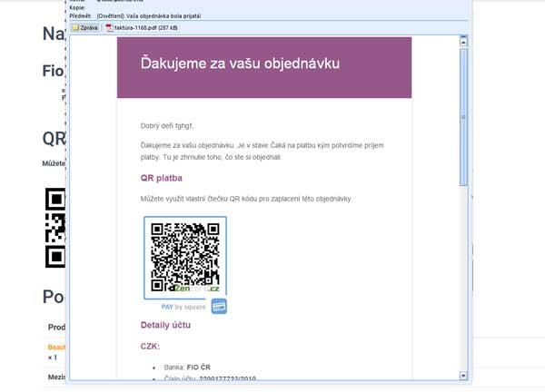Click the CZK: heading
545x392 pixels.
pyautogui.click(x=150, y=346)
